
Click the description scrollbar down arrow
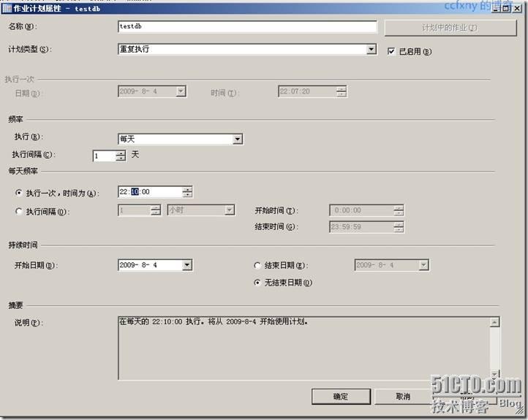pos(494,374)
